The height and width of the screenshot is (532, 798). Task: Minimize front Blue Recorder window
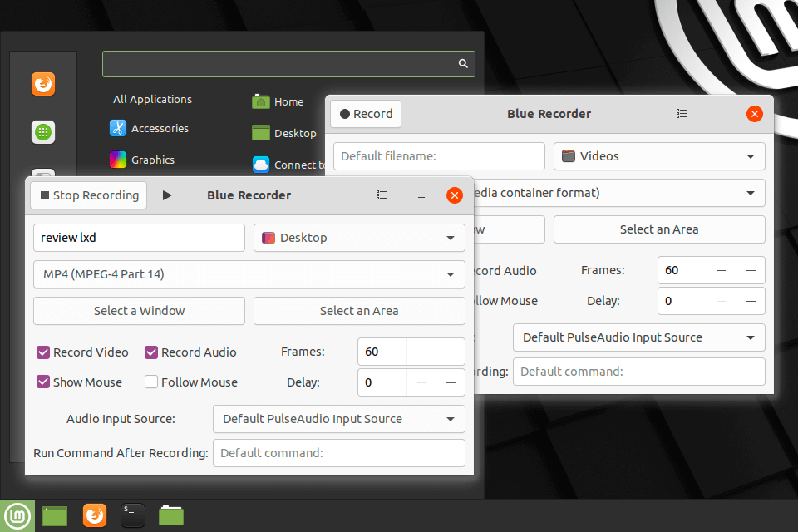[x=421, y=196]
